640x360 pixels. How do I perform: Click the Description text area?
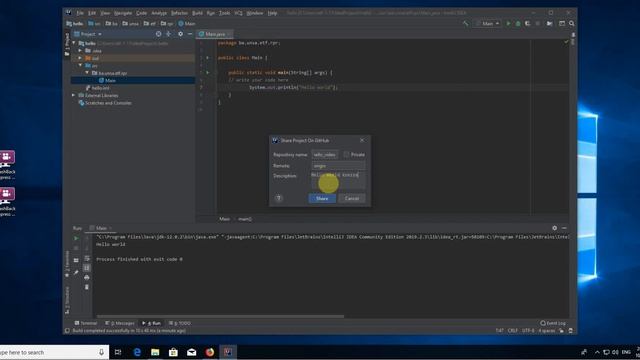338,180
